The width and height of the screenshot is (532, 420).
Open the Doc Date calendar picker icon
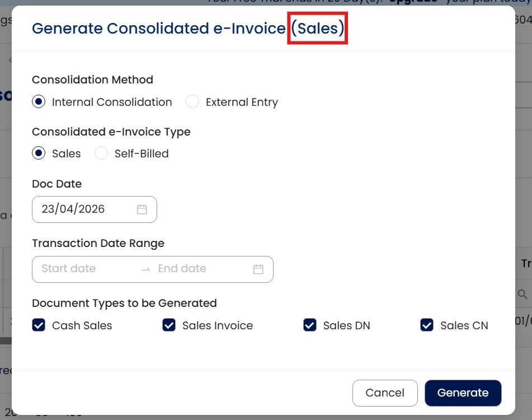(x=142, y=209)
